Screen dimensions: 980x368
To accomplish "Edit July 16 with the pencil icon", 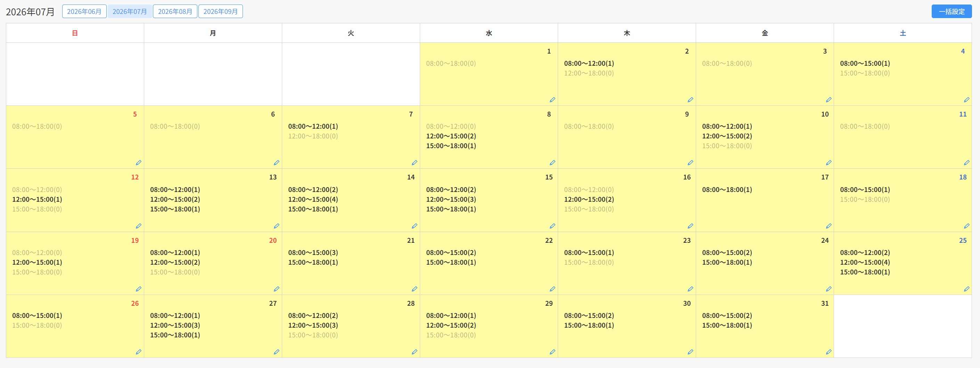I will tap(691, 226).
